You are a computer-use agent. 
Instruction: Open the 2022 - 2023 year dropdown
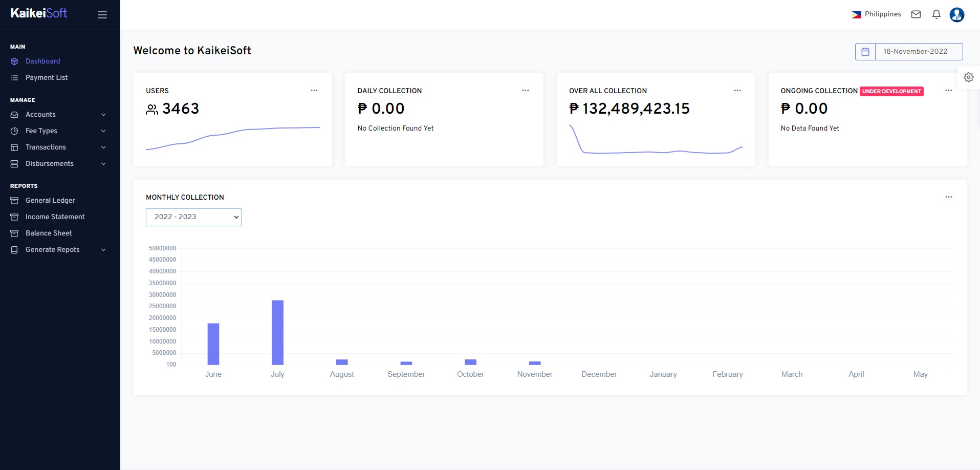tap(193, 217)
